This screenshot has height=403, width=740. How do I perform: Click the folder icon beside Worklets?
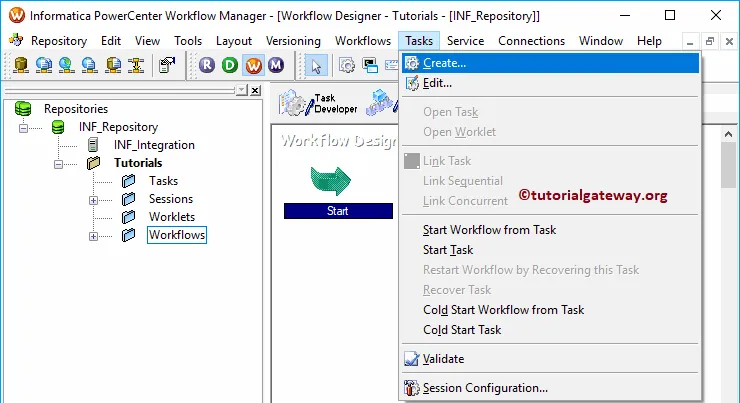(128, 217)
